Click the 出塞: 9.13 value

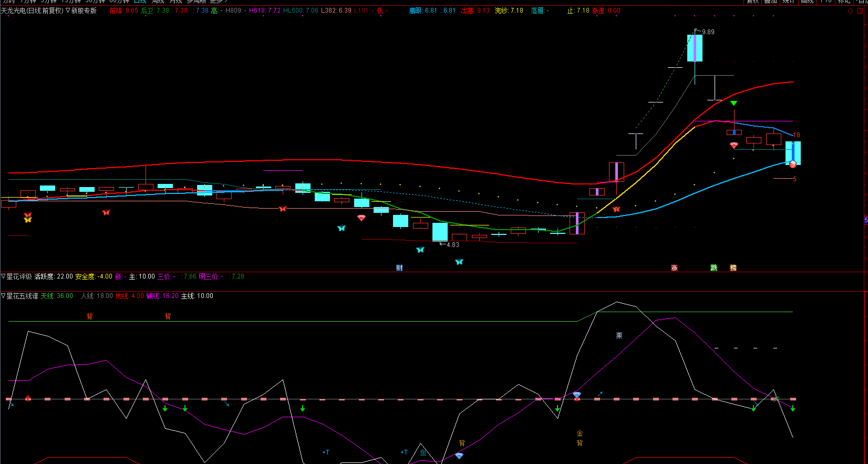[475, 11]
